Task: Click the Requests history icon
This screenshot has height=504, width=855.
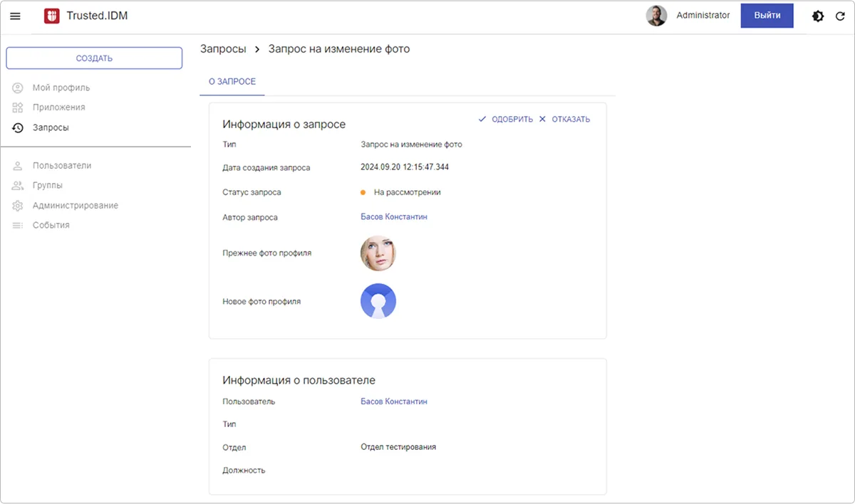Action: click(x=18, y=127)
